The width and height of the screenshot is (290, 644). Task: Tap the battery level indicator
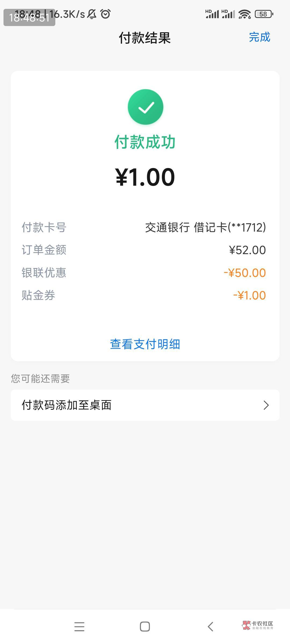pyautogui.click(x=264, y=14)
